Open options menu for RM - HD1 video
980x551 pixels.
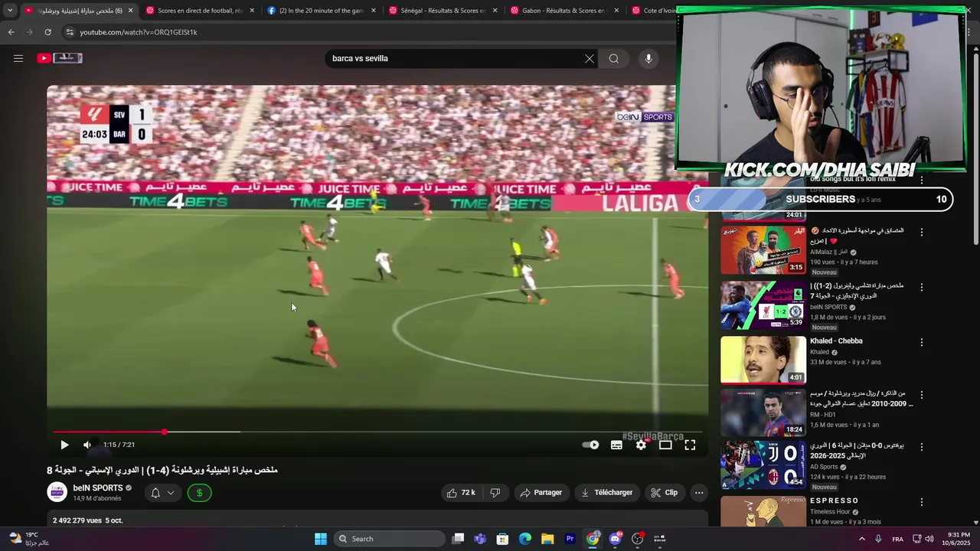tap(922, 395)
